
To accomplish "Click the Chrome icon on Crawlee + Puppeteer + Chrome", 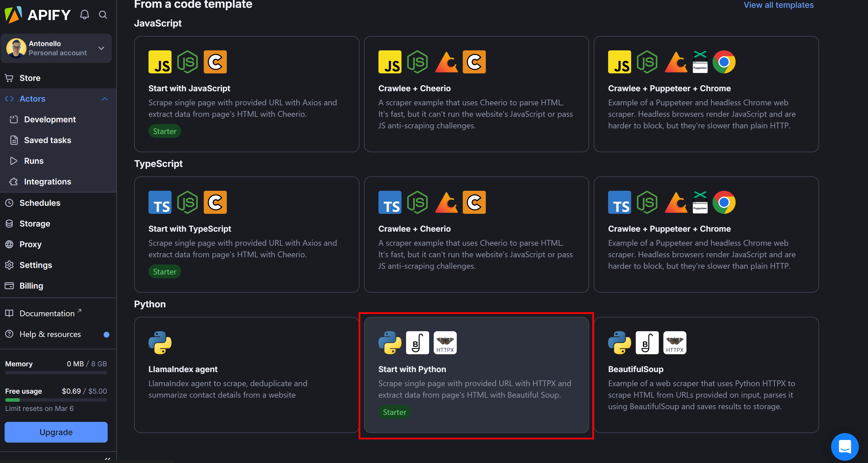I will coord(724,62).
